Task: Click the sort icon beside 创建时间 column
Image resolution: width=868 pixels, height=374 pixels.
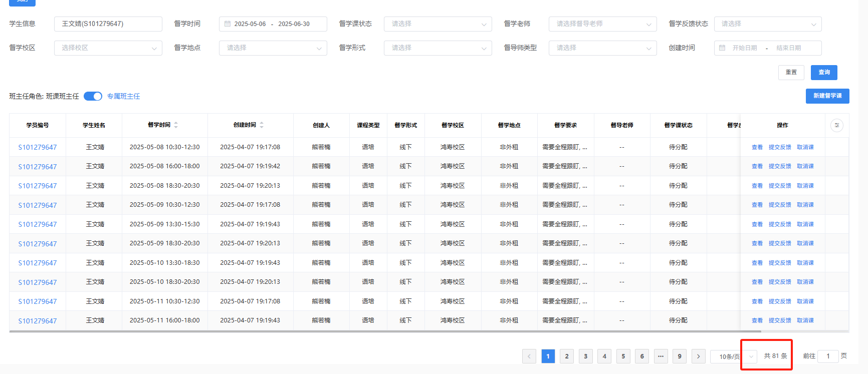Action: 262,125
